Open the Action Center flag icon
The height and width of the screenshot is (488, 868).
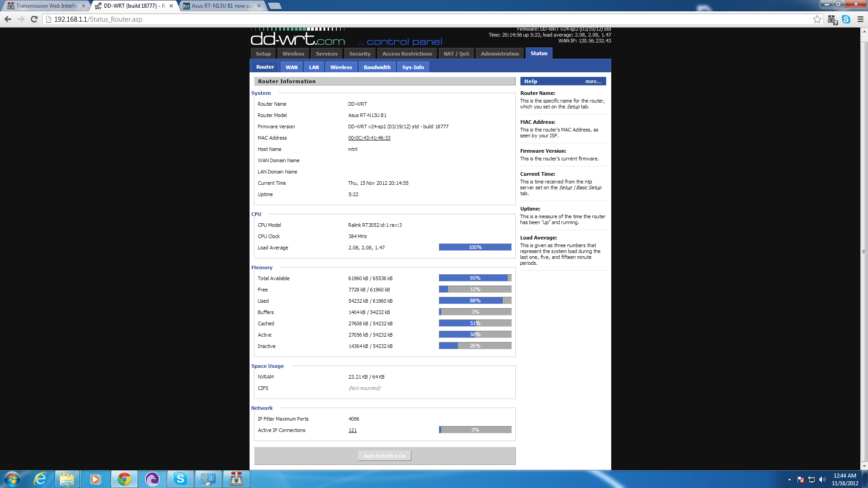(801, 479)
